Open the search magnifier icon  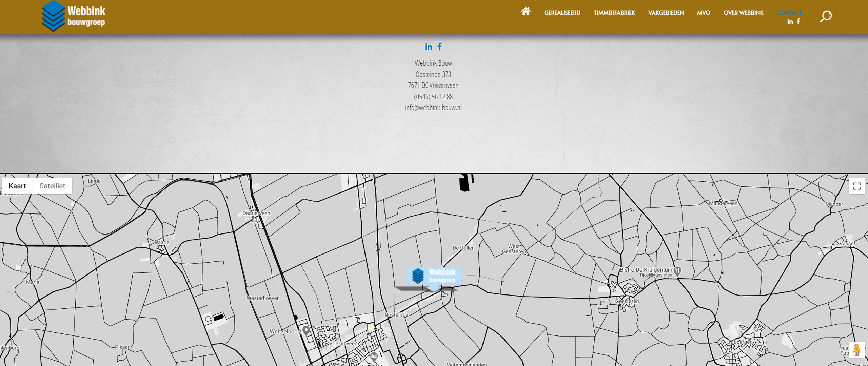click(x=826, y=16)
